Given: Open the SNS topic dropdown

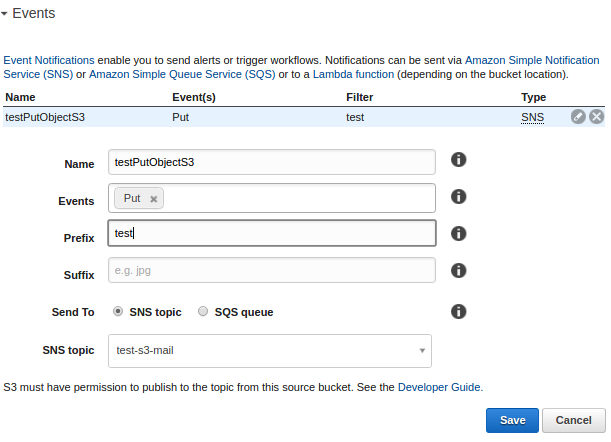Looking at the screenshot, I should coord(270,351).
